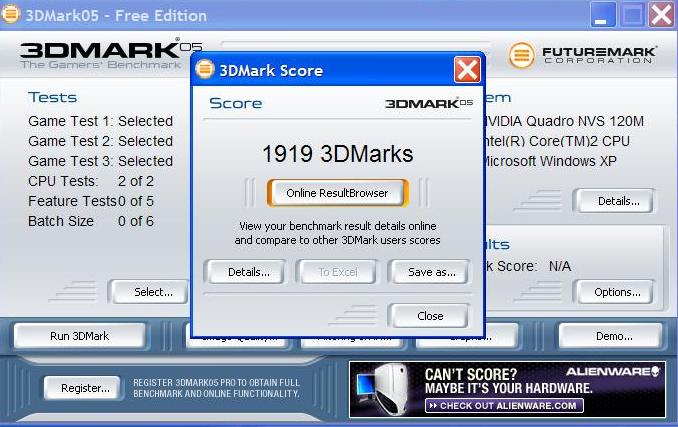Click the Game Test 1: Selected line

(x=100, y=121)
